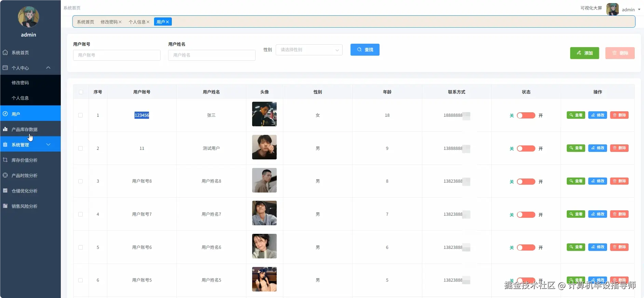Click the 用户 icon in the sidebar
The height and width of the screenshot is (298, 644).
[x=5, y=114]
